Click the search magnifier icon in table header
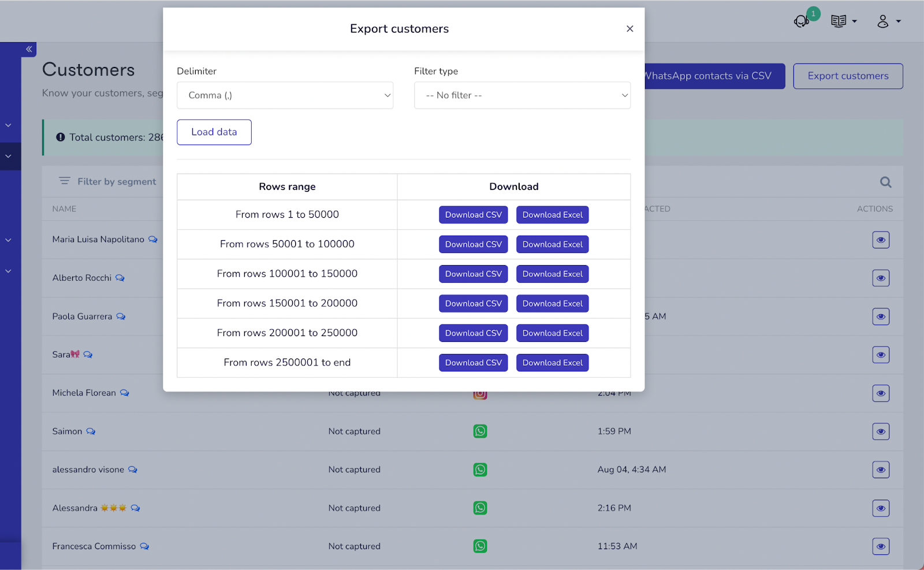The image size is (924, 570). [x=885, y=182]
